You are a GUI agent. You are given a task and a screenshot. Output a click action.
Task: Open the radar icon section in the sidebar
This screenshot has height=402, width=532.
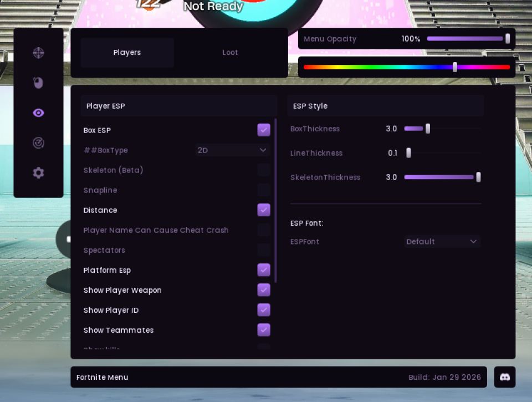(x=38, y=143)
